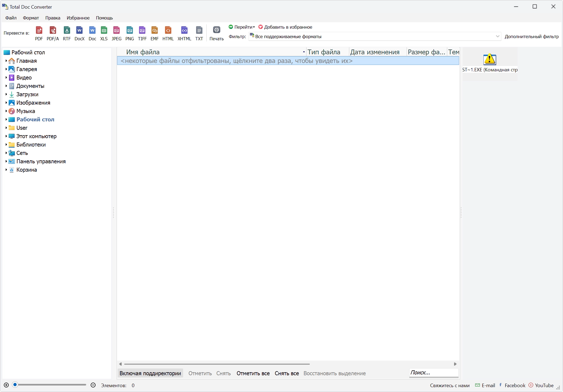Expand the Загрузки tree node
The height and width of the screenshot is (392, 563).
point(6,94)
